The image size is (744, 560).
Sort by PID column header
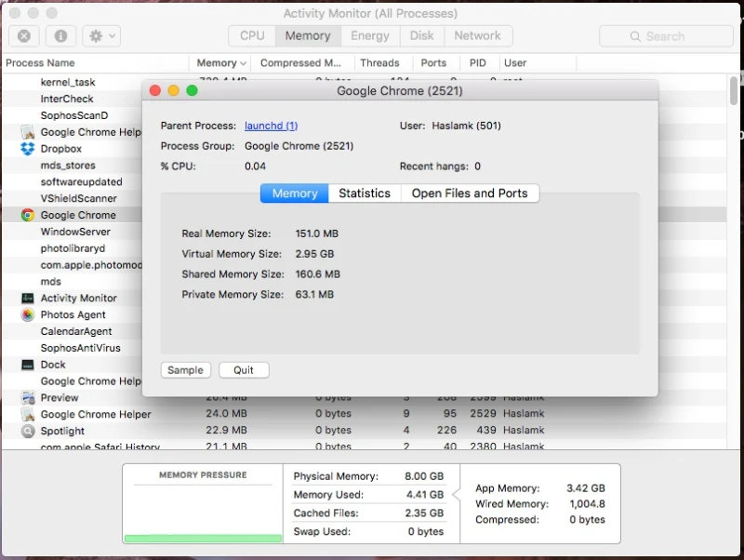478,63
